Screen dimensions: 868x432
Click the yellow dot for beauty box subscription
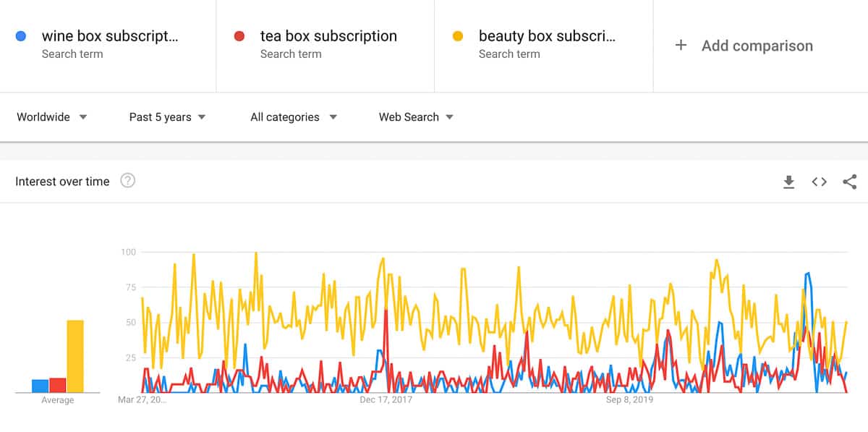pos(457,35)
